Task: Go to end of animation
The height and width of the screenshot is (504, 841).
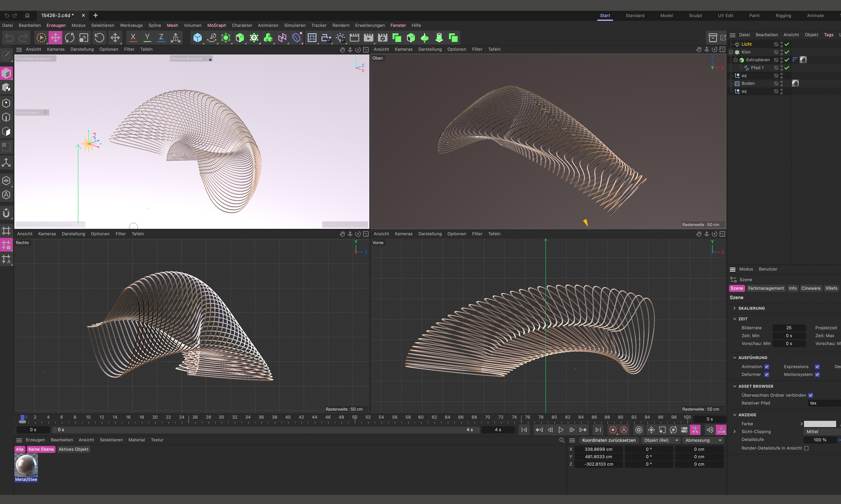Action: tap(598, 430)
